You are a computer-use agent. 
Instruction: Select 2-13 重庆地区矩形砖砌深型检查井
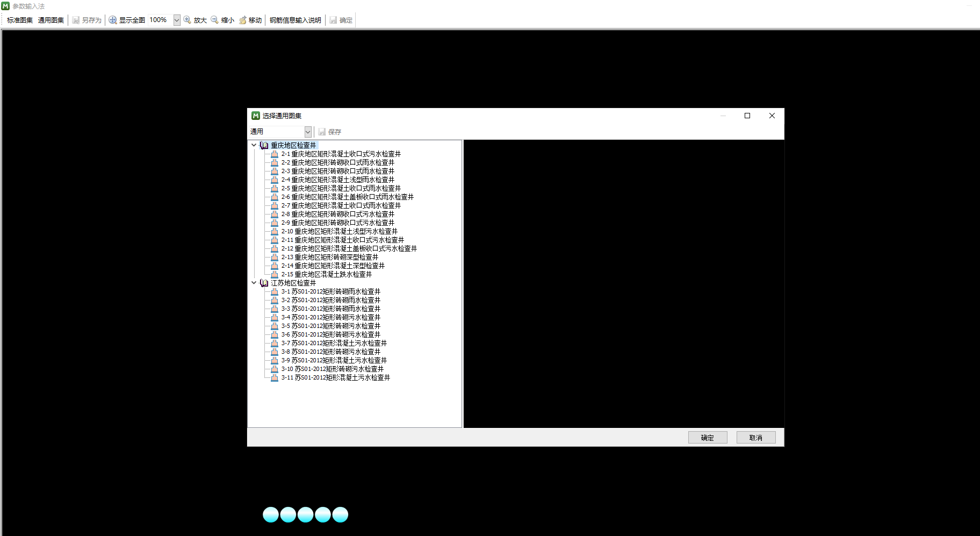click(329, 257)
